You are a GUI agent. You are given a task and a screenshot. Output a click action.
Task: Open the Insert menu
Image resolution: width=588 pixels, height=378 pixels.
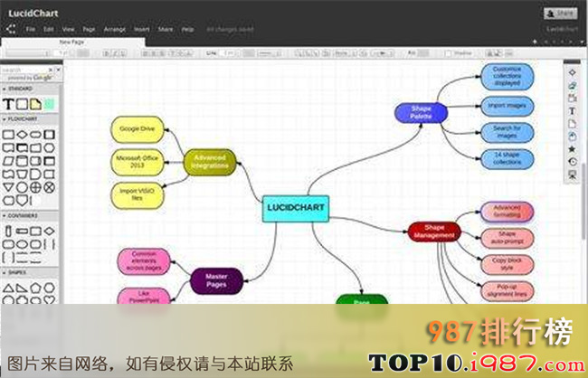click(142, 29)
